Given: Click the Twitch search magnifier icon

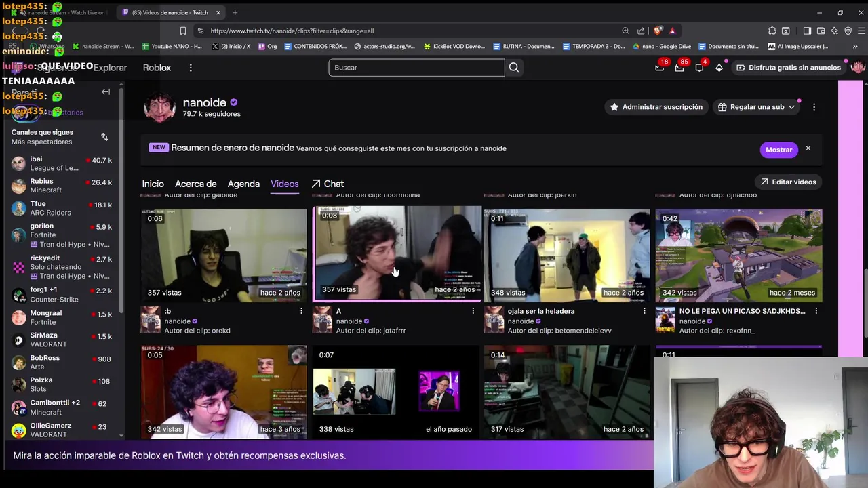Looking at the screenshot, I should [514, 67].
